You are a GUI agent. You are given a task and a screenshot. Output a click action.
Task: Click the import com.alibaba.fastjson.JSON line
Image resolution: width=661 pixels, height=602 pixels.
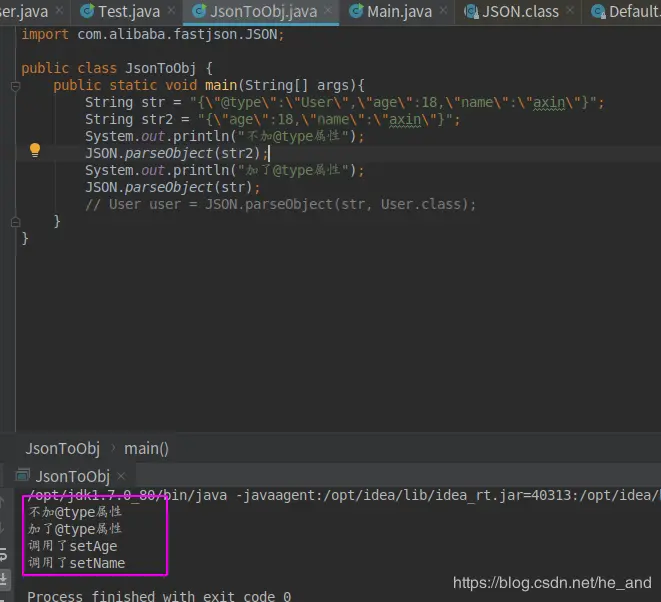pos(153,34)
